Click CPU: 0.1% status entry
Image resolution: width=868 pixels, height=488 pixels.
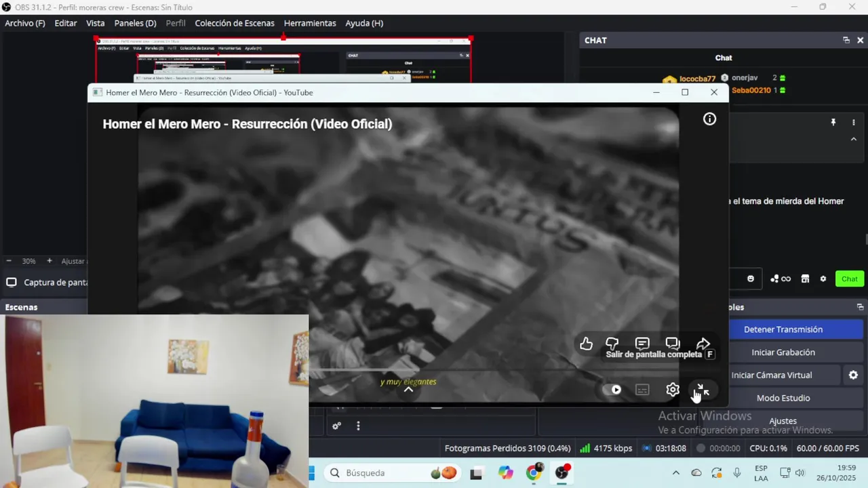tap(768, 448)
